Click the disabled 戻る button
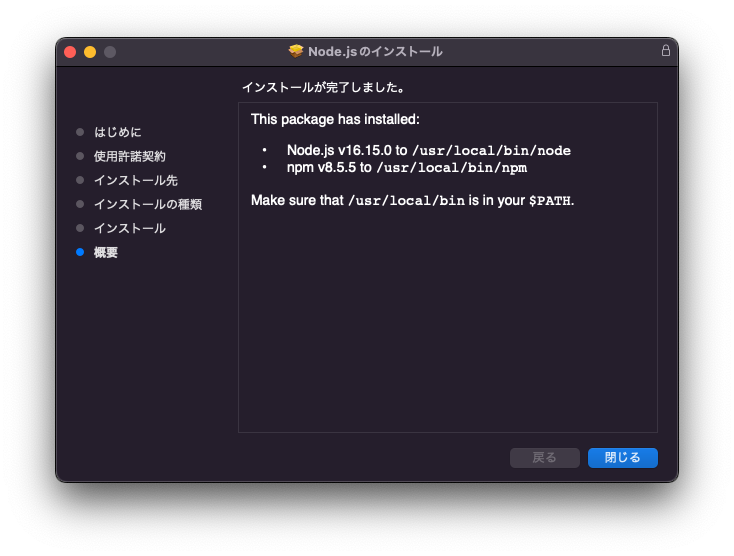 tap(544, 458)
